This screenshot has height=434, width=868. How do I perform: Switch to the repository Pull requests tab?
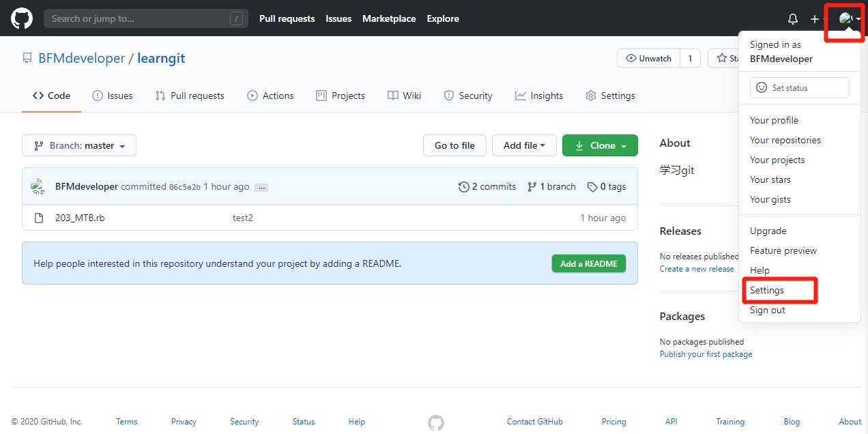(190, 96)
